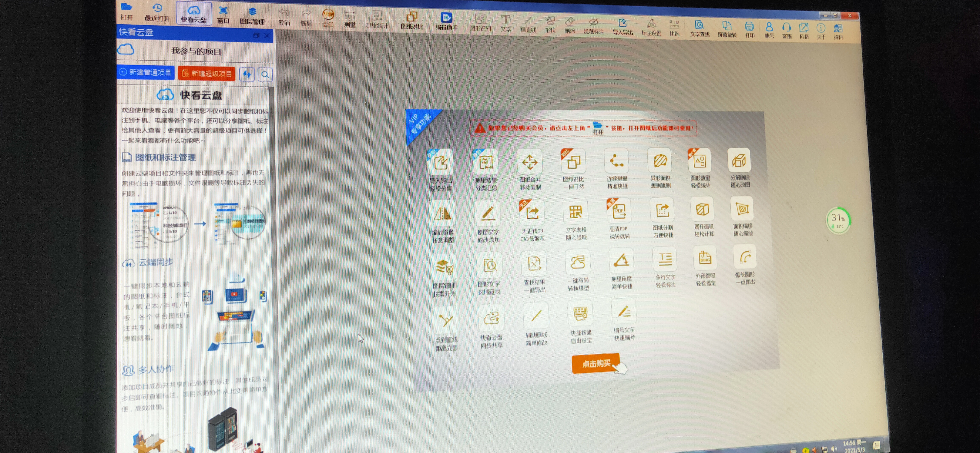The width and height of the screenshot is (980, 453).
Task: Select the 测量角度 简单快捷 feature icon
Action: pos(621,260)
